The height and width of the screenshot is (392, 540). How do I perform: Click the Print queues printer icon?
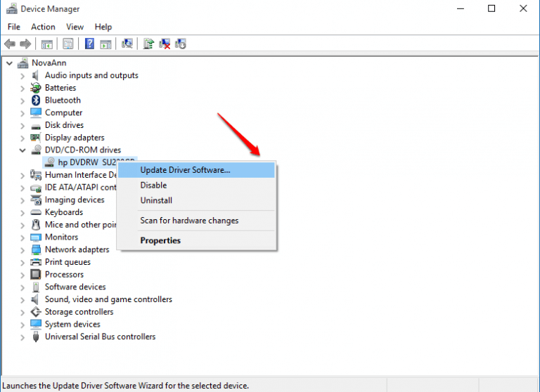click(x=35, y=262)
